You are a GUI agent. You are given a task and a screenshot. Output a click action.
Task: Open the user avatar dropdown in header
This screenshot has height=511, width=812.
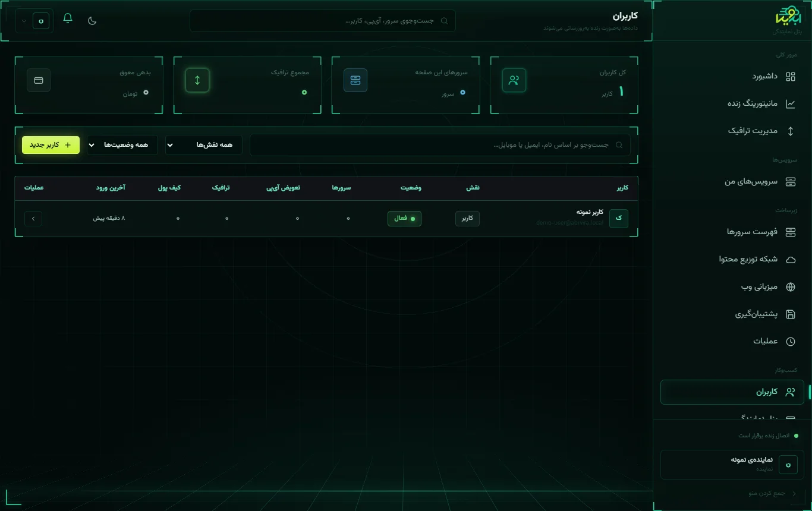(x=34, y=21)
